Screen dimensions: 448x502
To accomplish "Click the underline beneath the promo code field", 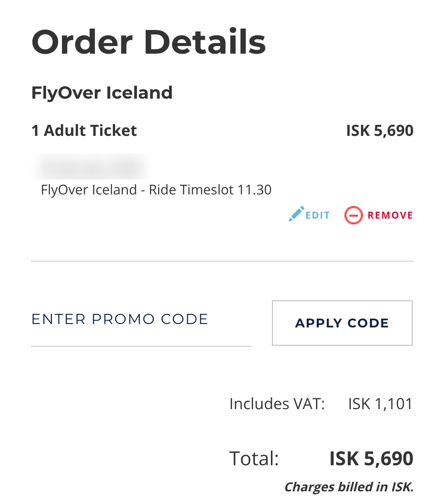I will (x=141, y=346).
